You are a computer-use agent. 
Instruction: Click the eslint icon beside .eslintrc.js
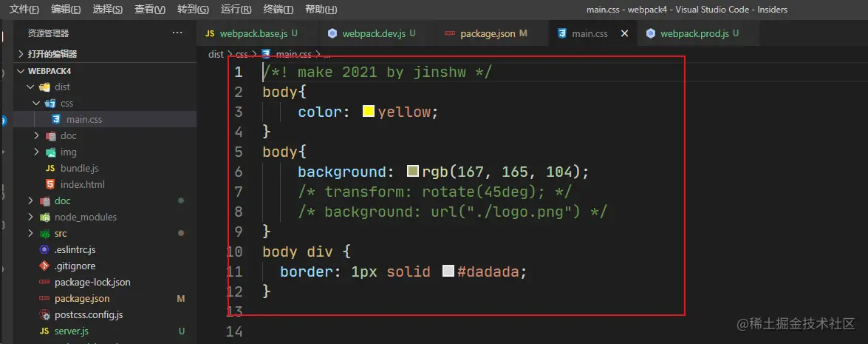[x=44, y=250]
